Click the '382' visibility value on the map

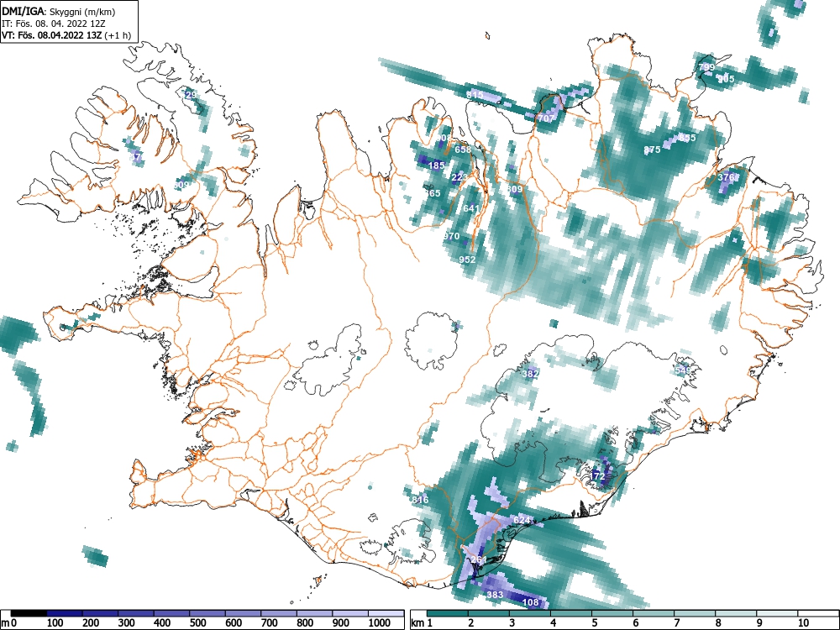pos(530,374)
